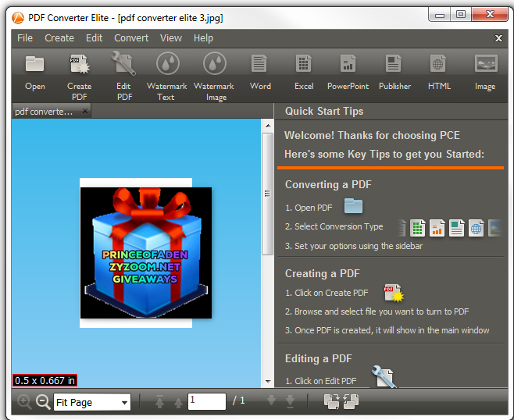Open the Create menu

click(59, 38)
